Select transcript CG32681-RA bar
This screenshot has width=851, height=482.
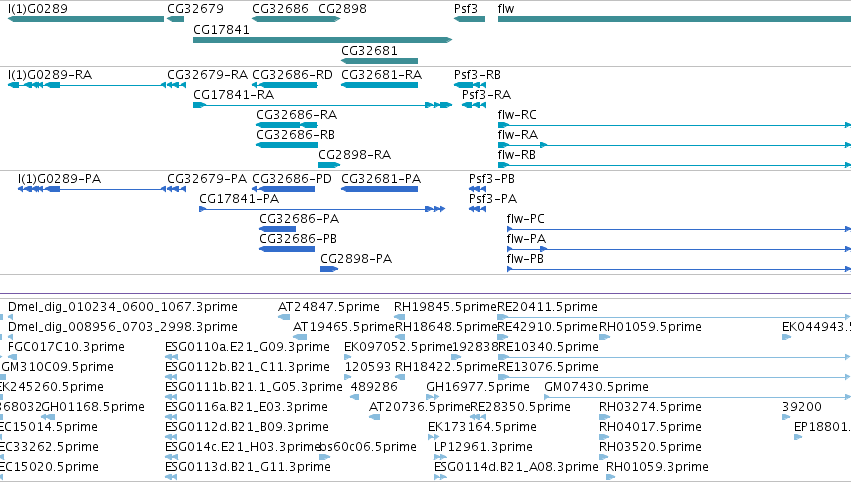pyautogui.click(x=379, y=85)
